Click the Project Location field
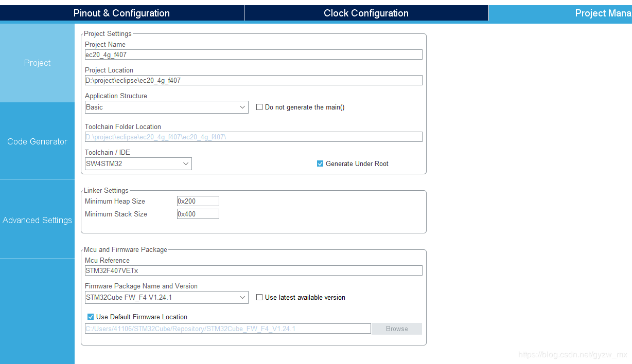Image resolution: width=632 pixels, height=364 pixels. tap(253, 80)
